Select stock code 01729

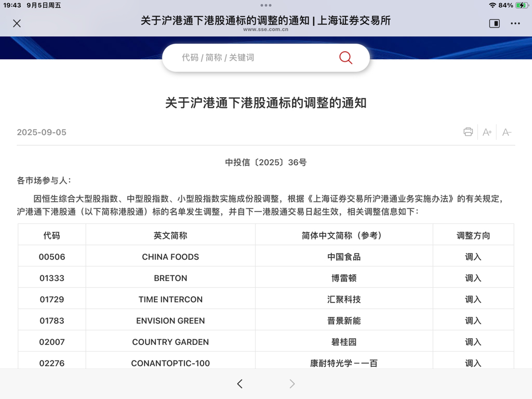point(51,300)
